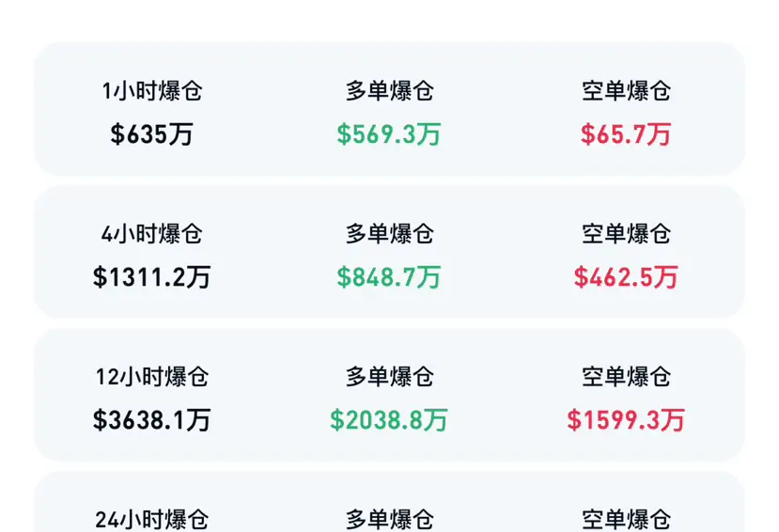Click 多单爆仓 heading in the 4-hour card
Viewport: 779px width, 532px height.
389,234
